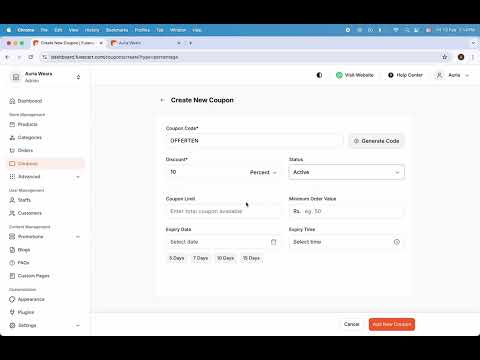
Task: Click Add New Coupon button
Action: click(x=392, y=324)
